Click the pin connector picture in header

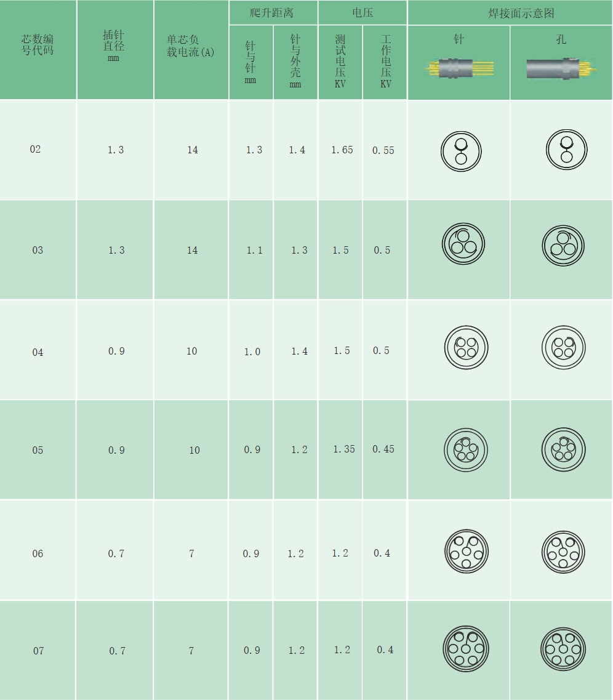tap(459, 68)
